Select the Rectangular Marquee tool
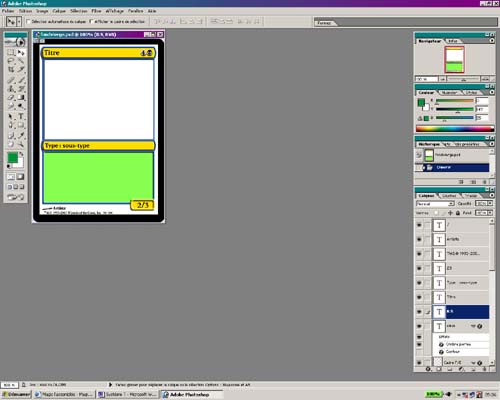 click(x=11, y=52)
